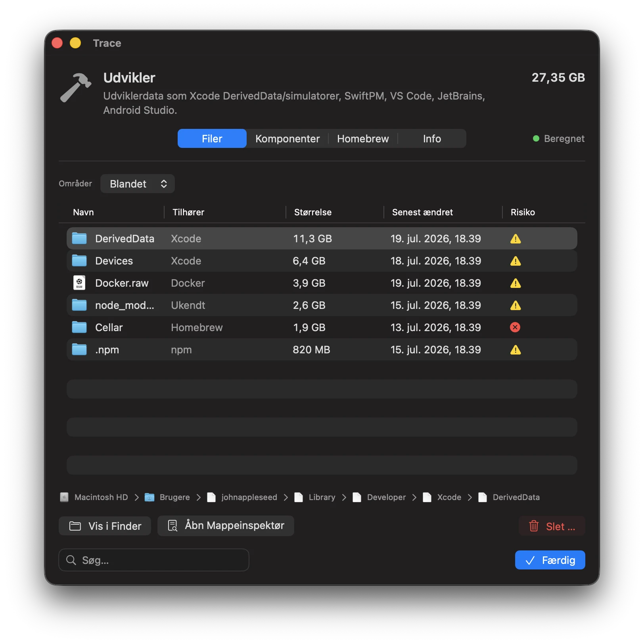The height and width of the screenshot is (644, 644).
Task: Click Macintosh HD in the path bar
Action: (x=101, y=497)
